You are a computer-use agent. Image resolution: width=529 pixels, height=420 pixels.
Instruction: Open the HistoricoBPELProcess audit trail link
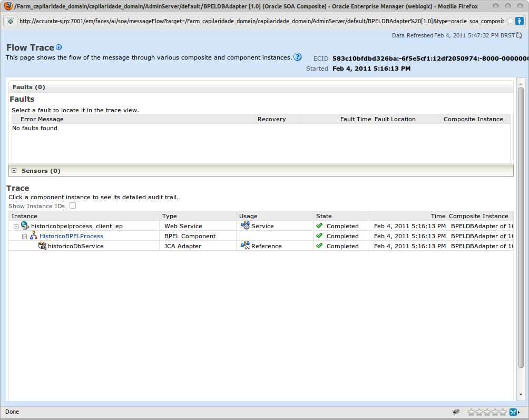(71, 236)
